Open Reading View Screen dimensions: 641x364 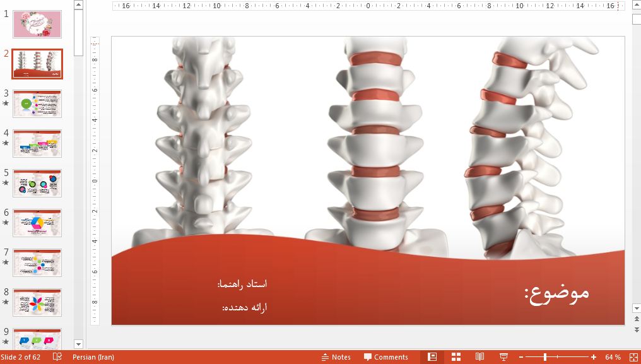pyautogui.click(x=479, y=356)
